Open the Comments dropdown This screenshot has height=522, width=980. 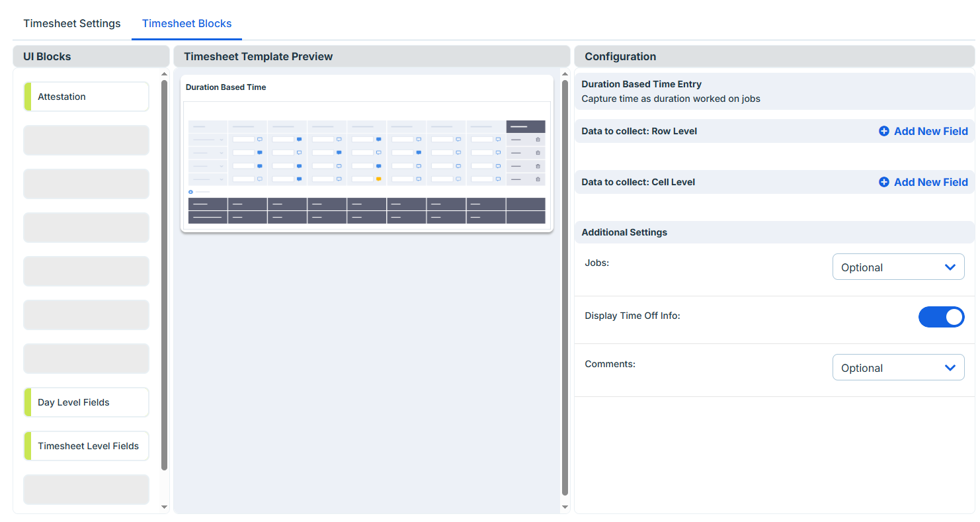898,367
